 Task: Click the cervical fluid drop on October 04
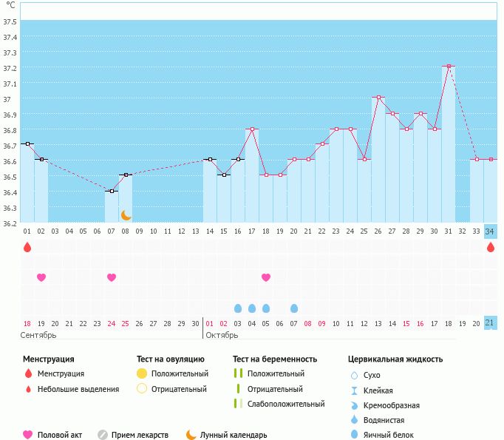252,308
